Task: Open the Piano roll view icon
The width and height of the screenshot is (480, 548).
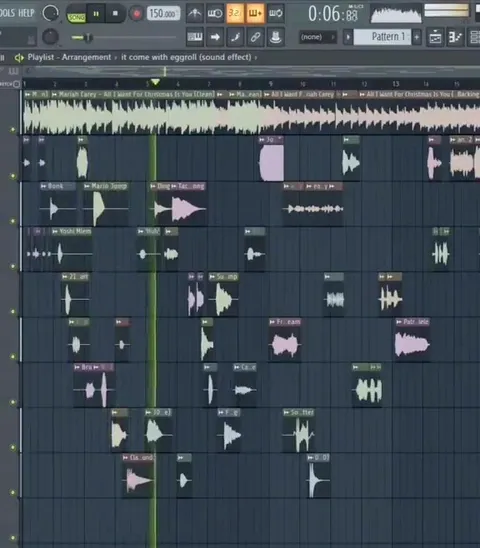Action: (x=455, y=37)
